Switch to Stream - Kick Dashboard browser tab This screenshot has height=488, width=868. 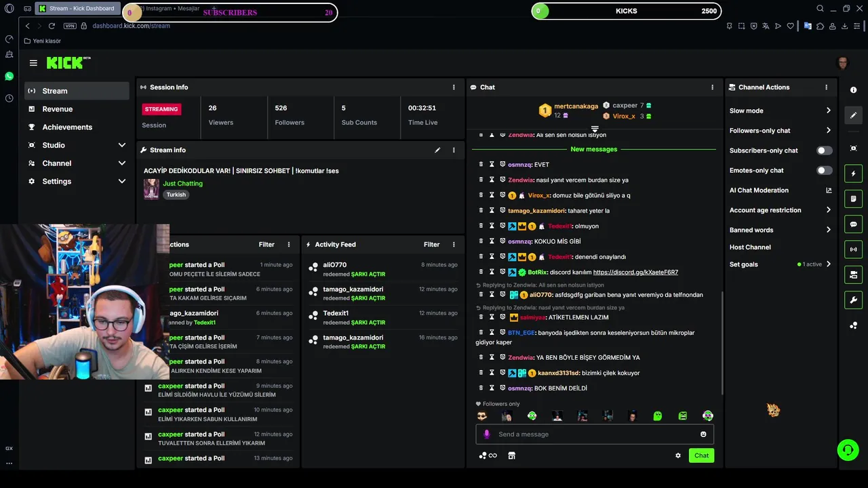pos(77,9)
